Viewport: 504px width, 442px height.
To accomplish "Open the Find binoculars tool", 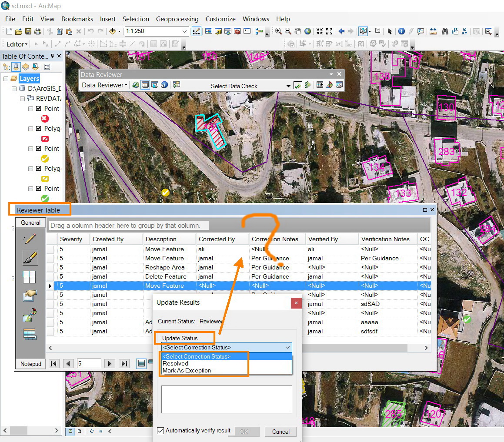I will click(x=445, y=31).
